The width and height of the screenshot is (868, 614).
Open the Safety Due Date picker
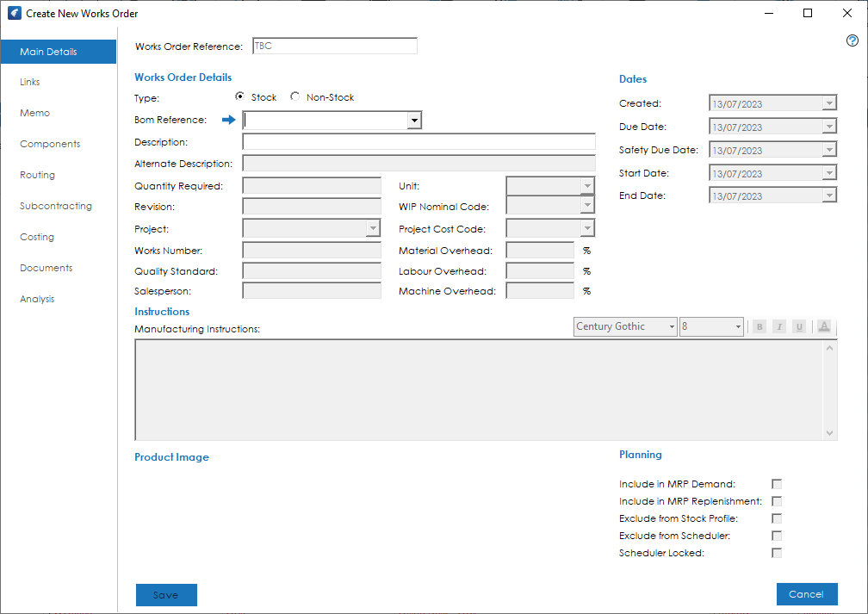828,150
